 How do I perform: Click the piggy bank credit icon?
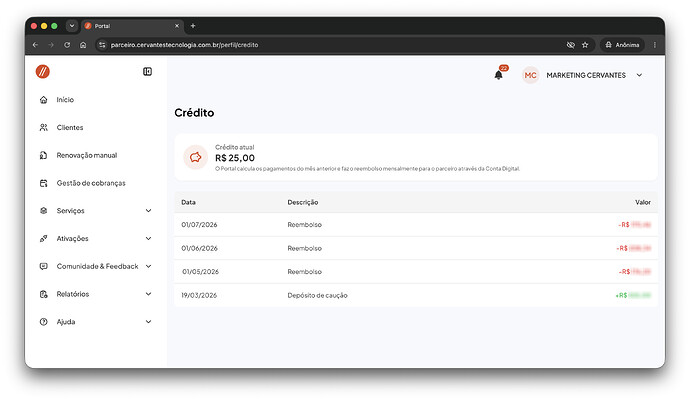tap(195, 157)
